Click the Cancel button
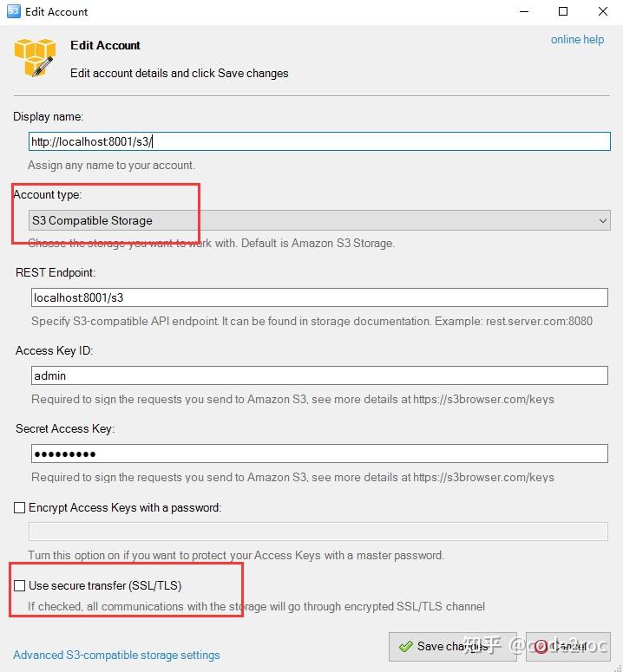Screen dimensions: 623x672 [567, 646]
